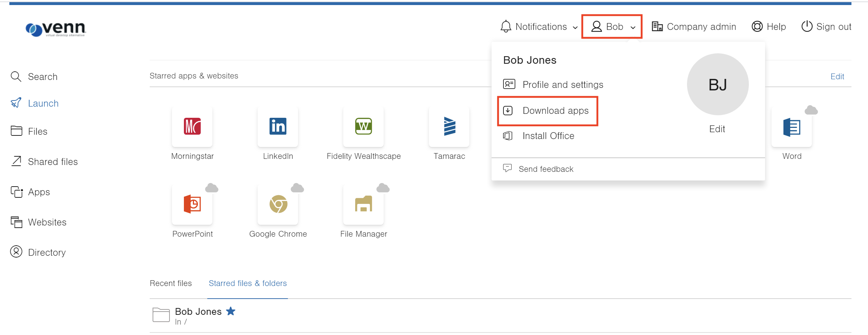
Task: Launch the LinkedIn app tile
Action: point(278,126)
